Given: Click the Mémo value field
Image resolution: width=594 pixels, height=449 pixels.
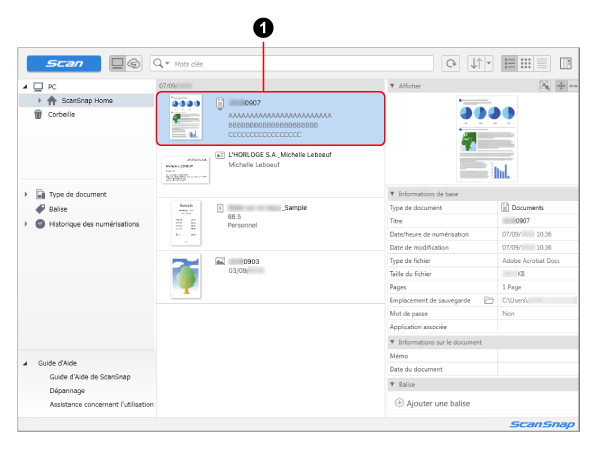Looking at the screenshot, I should click(x=538, y=356).
